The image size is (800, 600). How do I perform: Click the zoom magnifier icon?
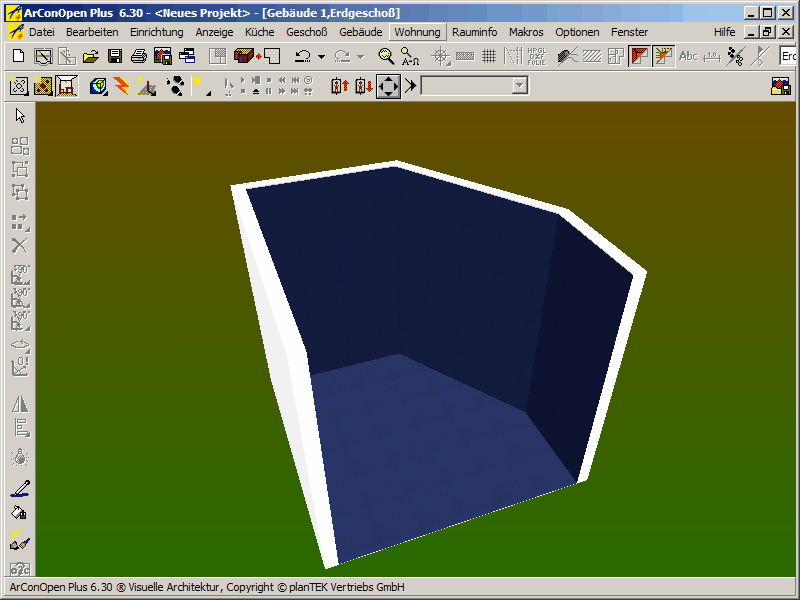click(386, 57)
